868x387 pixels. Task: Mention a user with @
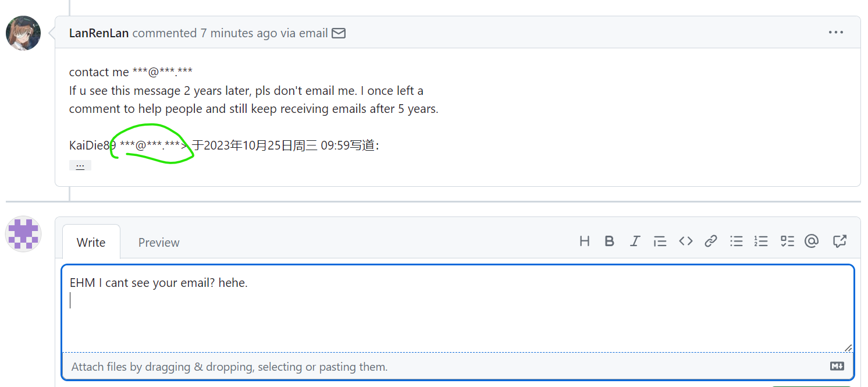coord(812,241)
